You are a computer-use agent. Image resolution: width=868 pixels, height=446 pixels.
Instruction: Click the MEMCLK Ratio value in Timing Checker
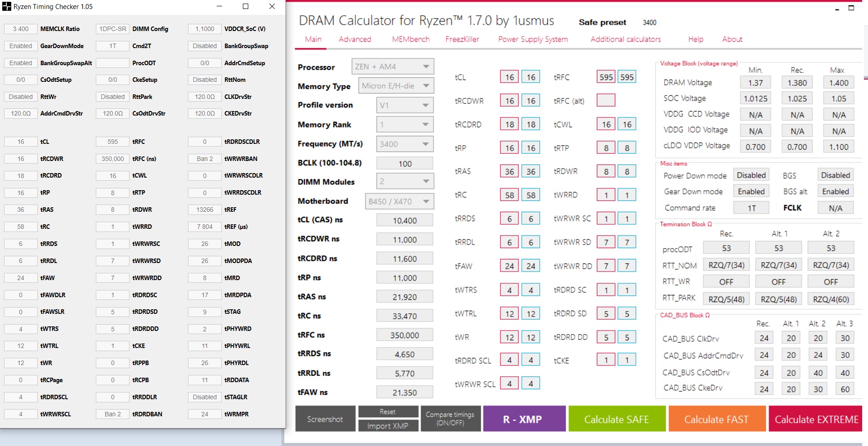pos(21,29)
